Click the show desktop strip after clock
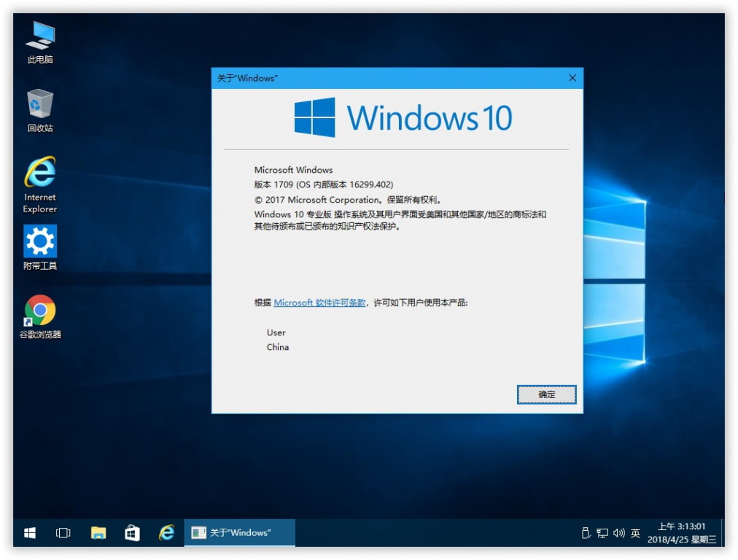 point(723,533)
